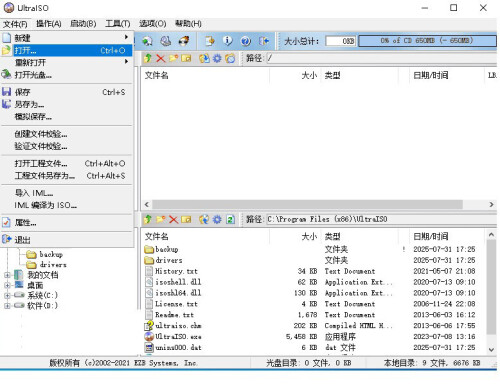Choose 属性... menu entry
500x384 pixels.
click(x=67, y=223)
